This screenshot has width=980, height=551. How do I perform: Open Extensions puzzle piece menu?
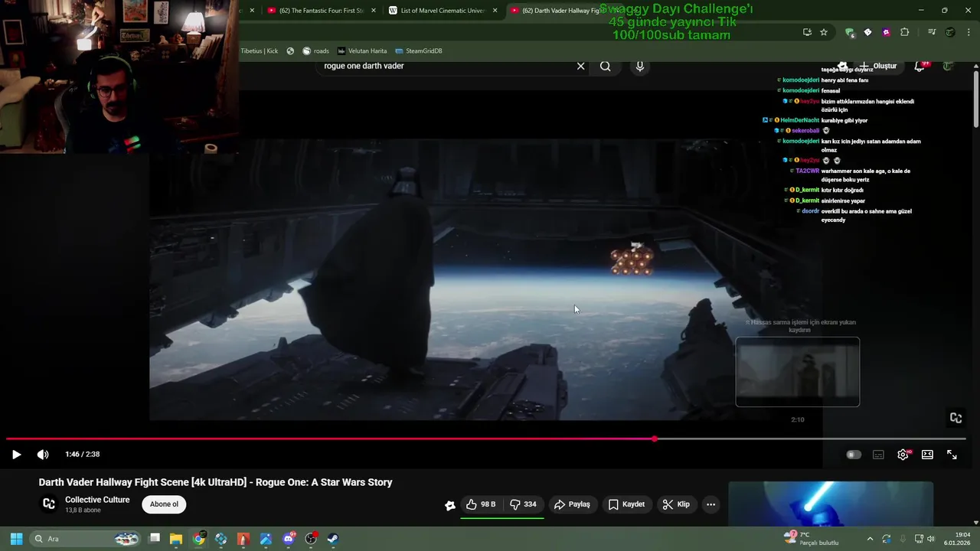coord(905,32)
